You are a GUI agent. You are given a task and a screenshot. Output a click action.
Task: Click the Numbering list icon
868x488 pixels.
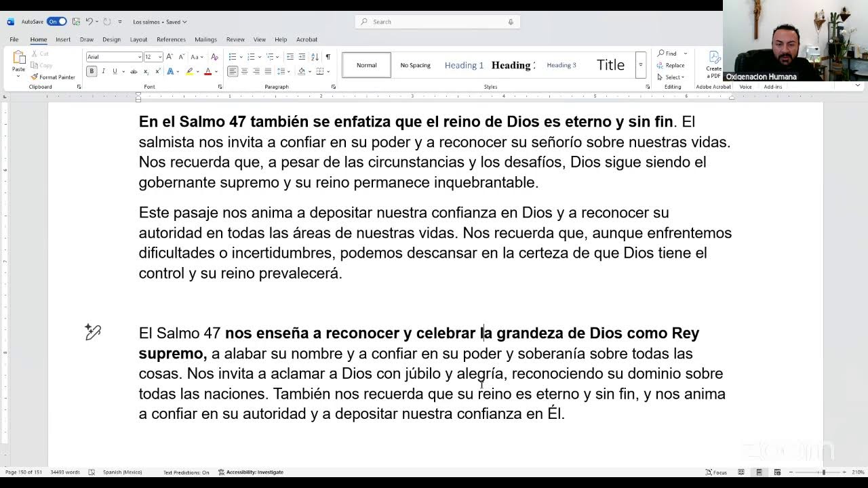click(250, 57)
